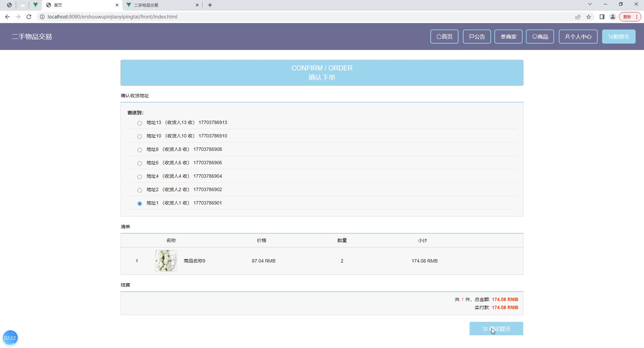Choose the 地址8 shipping address
The image size is (644, 348).
tap(140, 150)
